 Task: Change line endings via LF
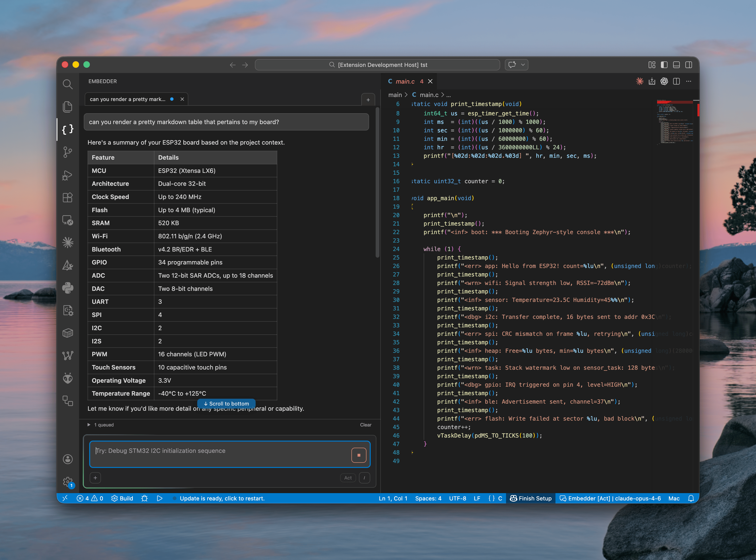click(477, 498)
